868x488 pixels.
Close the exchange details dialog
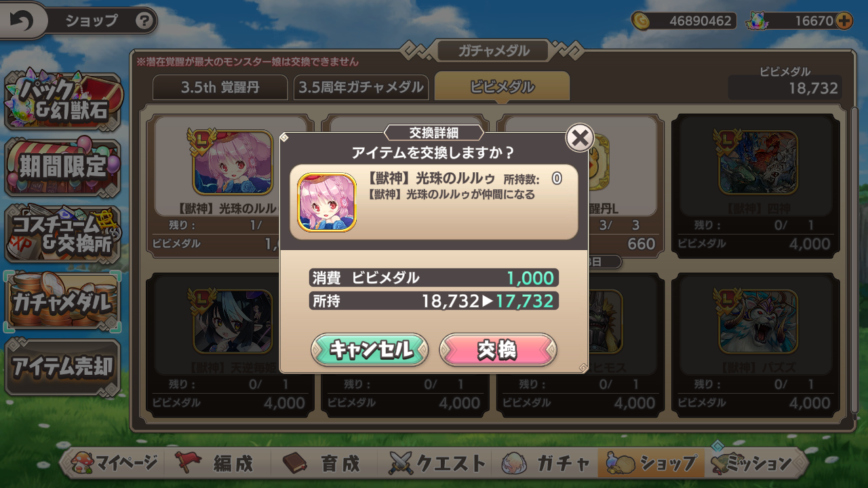tap(580, 138)
